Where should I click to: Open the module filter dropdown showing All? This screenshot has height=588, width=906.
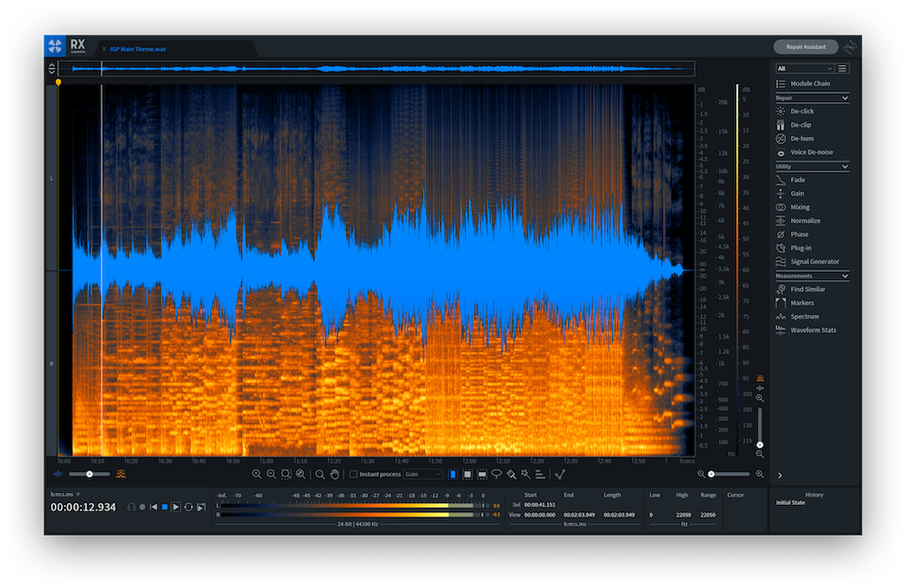804,68
